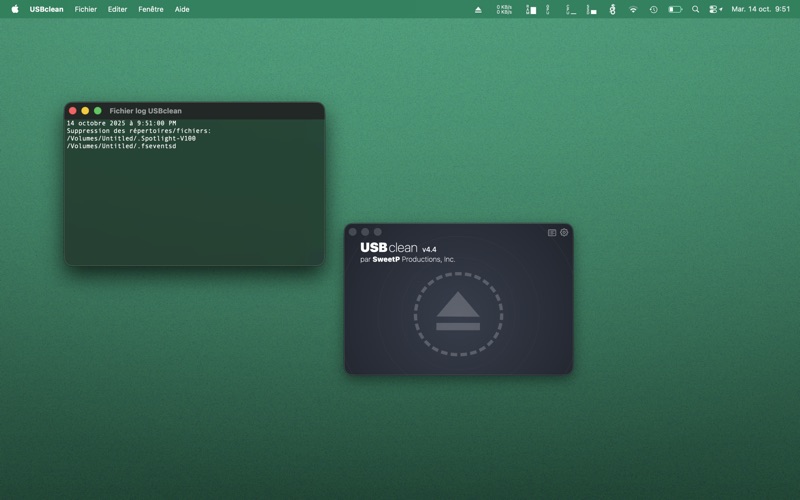Open Spotlight search magnifier
800x500 pixels.
[695, 9]
